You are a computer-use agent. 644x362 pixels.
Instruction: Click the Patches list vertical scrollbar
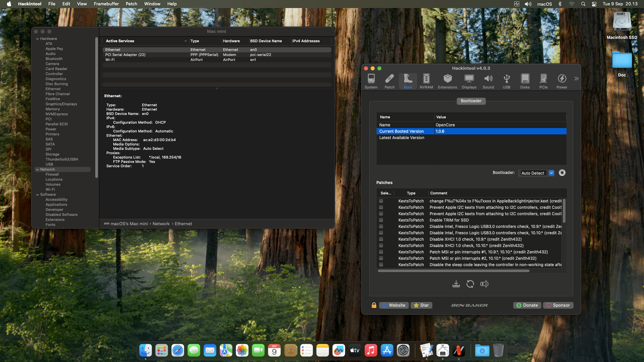[564, 211]
